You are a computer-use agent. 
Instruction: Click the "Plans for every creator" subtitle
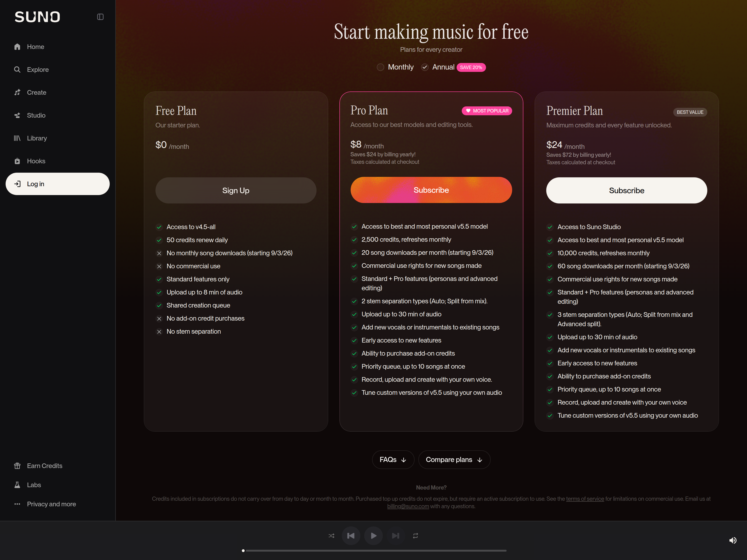[x=431, y=50]
